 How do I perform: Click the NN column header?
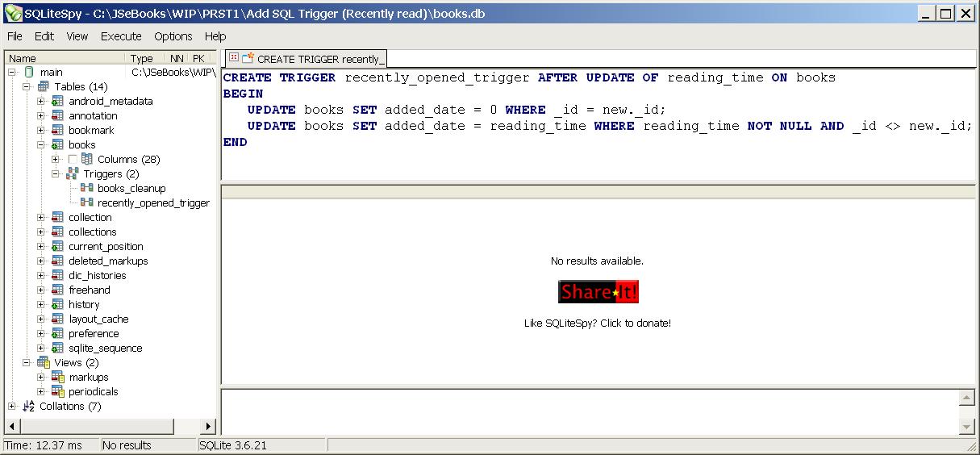pos(177,58)
